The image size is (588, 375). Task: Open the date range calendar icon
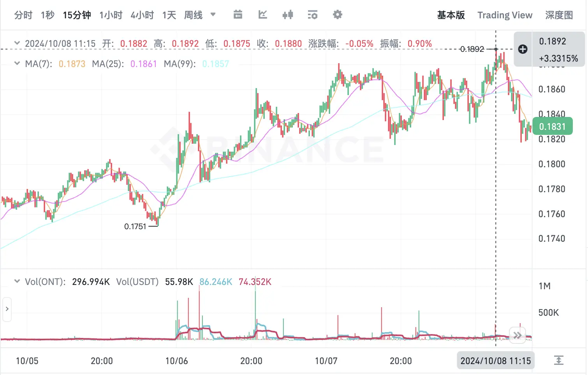[x=238, y=15]
